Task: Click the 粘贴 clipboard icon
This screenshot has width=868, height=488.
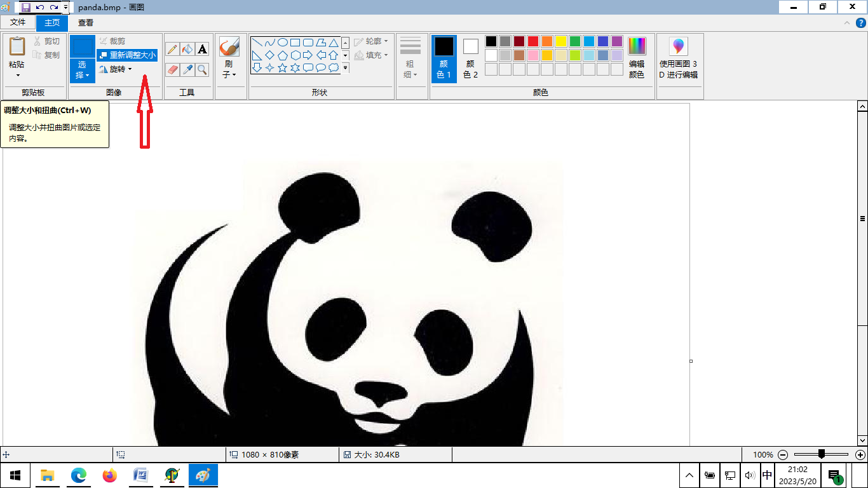Action: (x=17, y=46)
